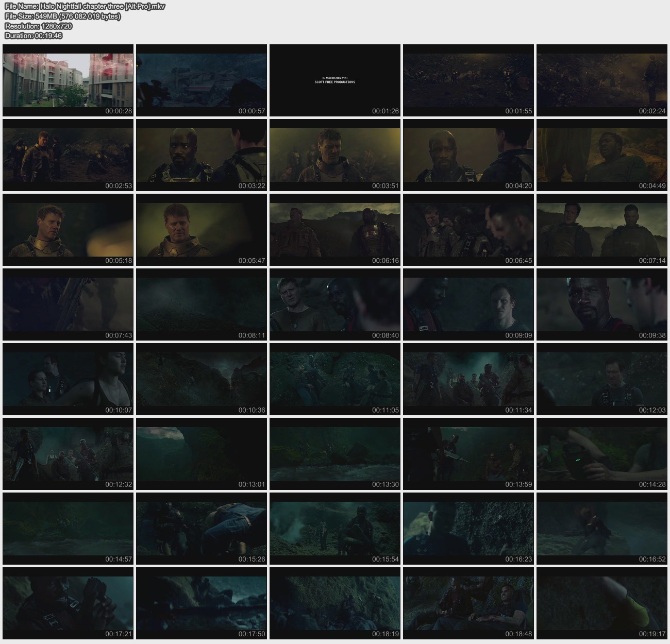Viewport: 670px width, 644px height.
Task: Click the thumbnail marked 00:05:47
Action: point(201,229)
